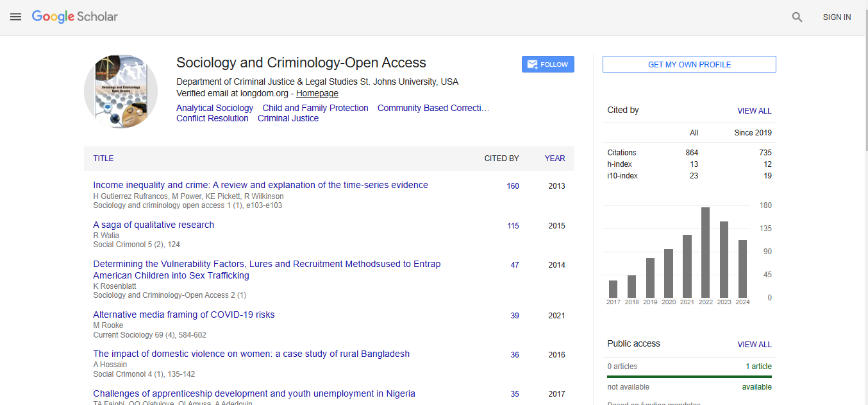Click the green public access progress bar
This screenshot has height=405, width=868.
coord(689,377)
